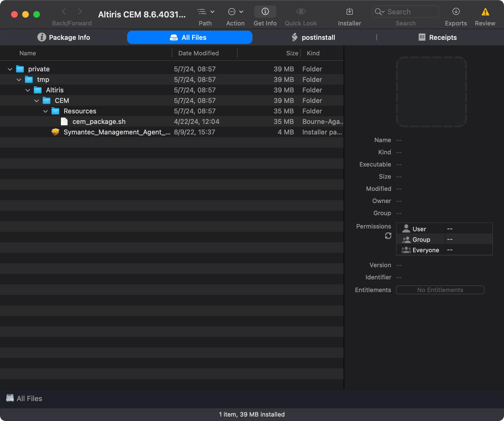Viewport: 504px width, 421px height.
Task: Click the Quick Look eye icon
Action: pos(301,12)
